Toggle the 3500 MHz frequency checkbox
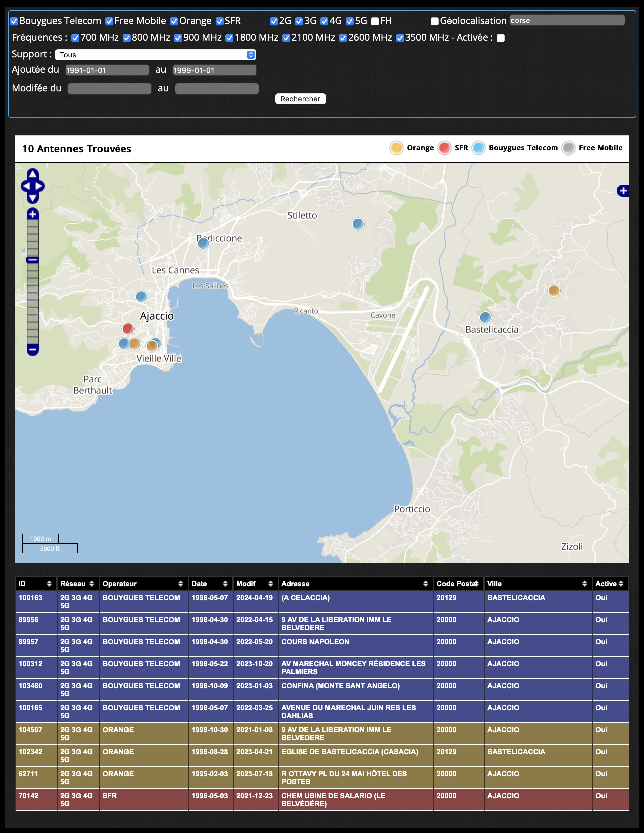 coord(400,38)
